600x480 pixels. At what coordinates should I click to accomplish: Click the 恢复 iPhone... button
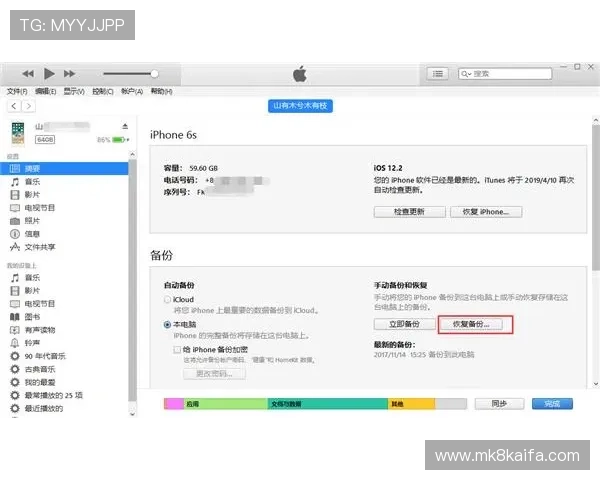coord(486,212)
